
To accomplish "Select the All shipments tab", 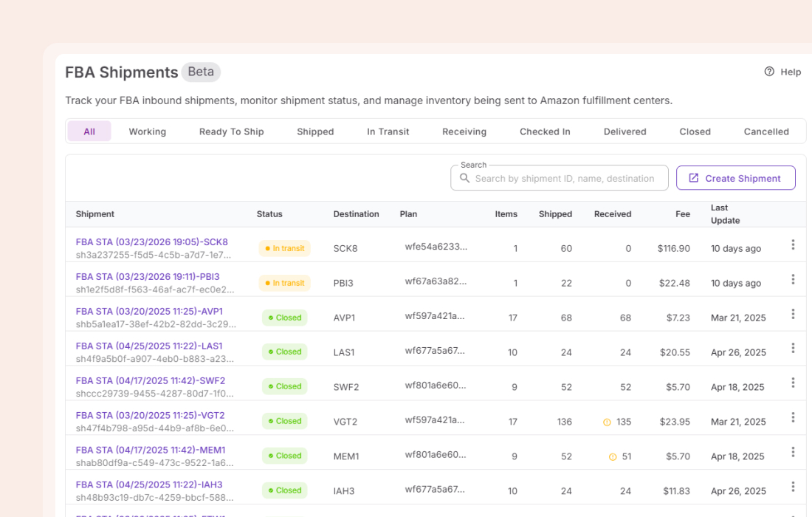I will point(89,131).
